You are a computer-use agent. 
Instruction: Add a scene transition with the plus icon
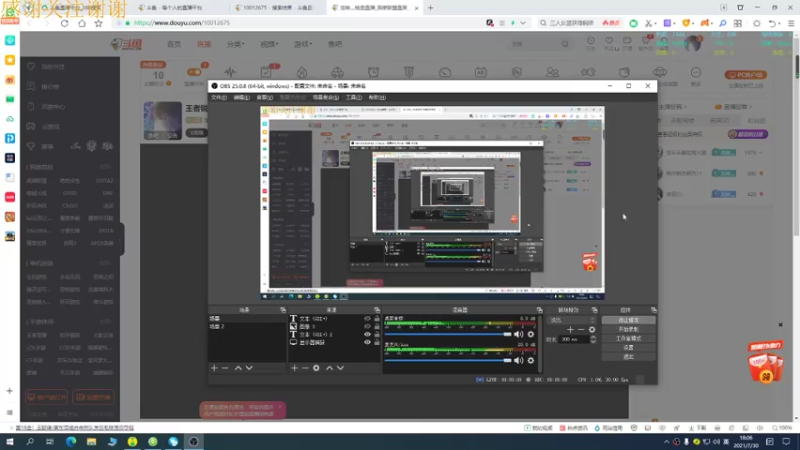570,330
